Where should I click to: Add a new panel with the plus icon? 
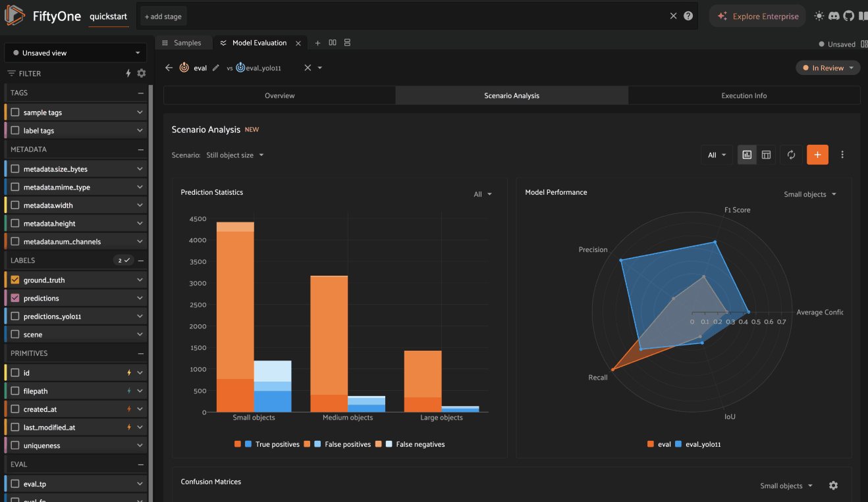tap(317, 43)
